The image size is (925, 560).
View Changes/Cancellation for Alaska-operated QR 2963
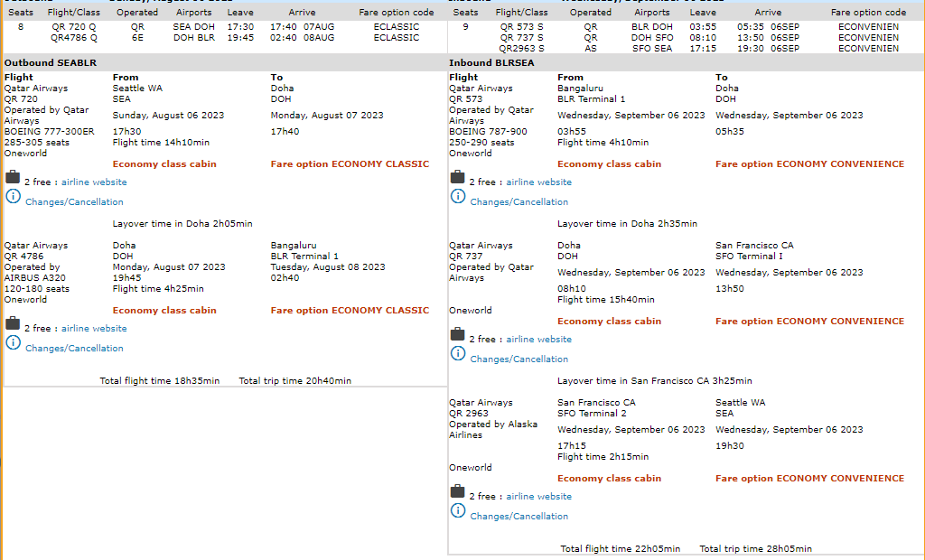[x=519, y=517]
